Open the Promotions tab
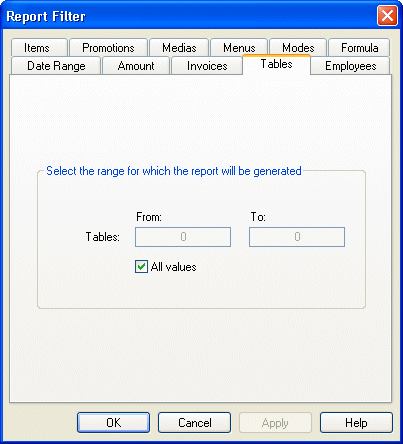 tap(108, 48)
